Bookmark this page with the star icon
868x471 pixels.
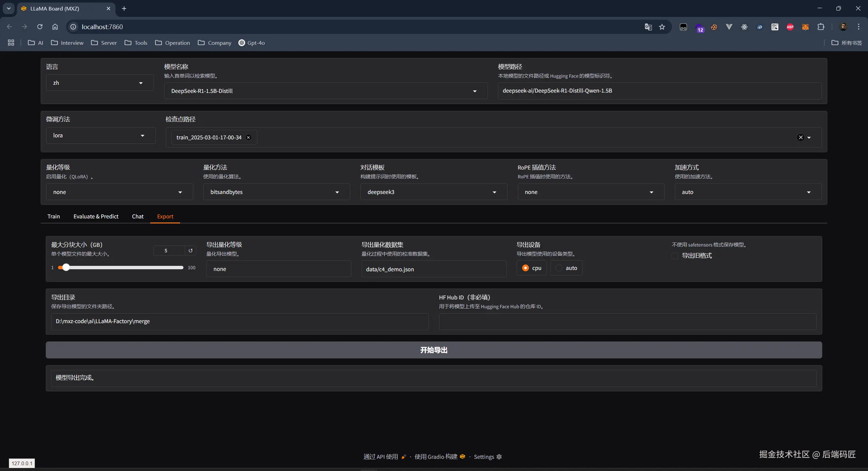(x=662, y=27)
